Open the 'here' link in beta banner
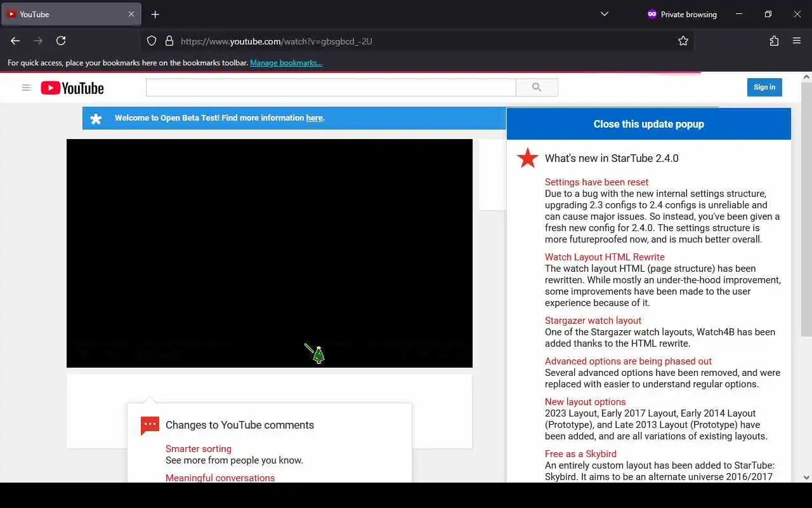Viewport: 812px width, 508px height. 314,118
